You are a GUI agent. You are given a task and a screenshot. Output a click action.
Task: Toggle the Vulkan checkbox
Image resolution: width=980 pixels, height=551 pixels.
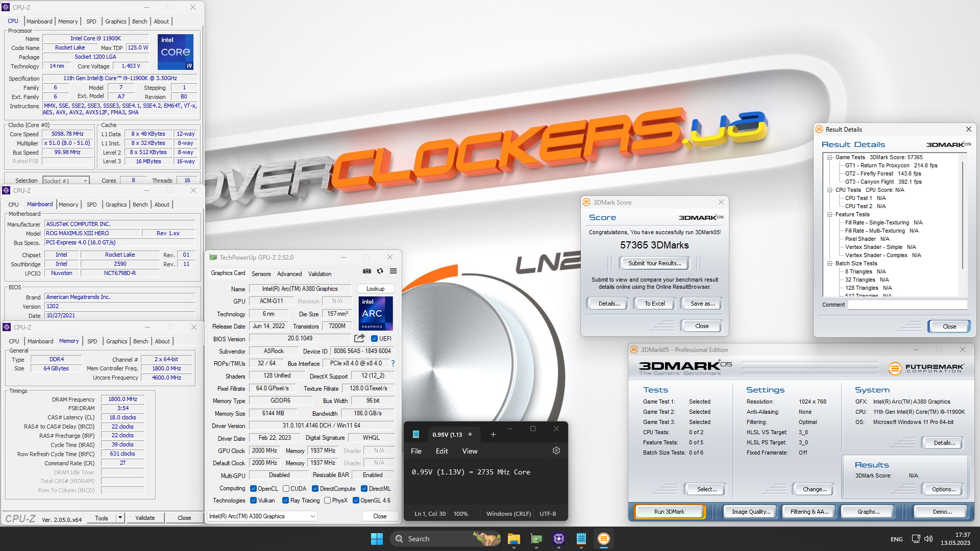(253, 500)
